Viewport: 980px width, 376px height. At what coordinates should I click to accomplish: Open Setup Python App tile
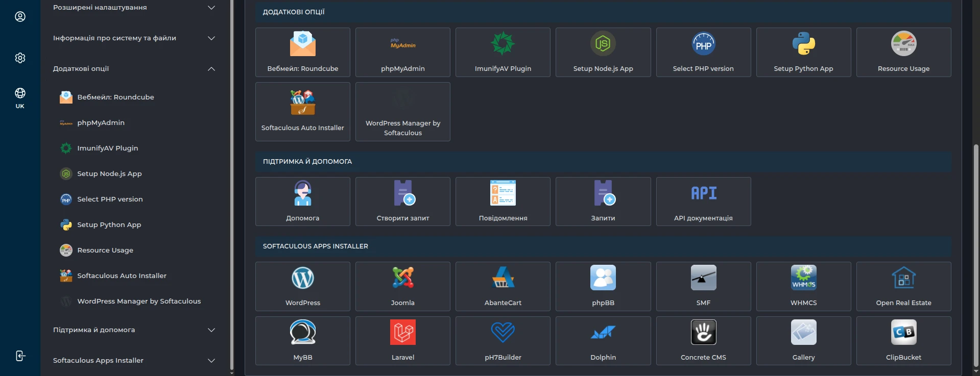tap(803, 53)
